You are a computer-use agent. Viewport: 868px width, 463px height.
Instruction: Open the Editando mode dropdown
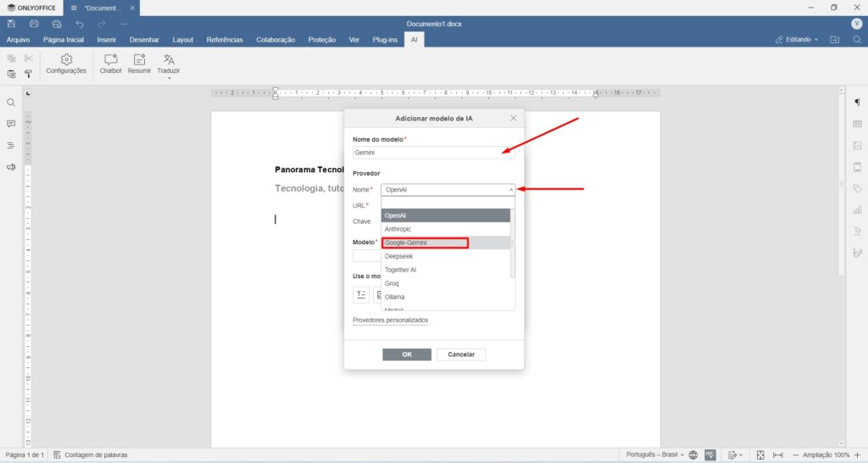(x=797, y=40)
